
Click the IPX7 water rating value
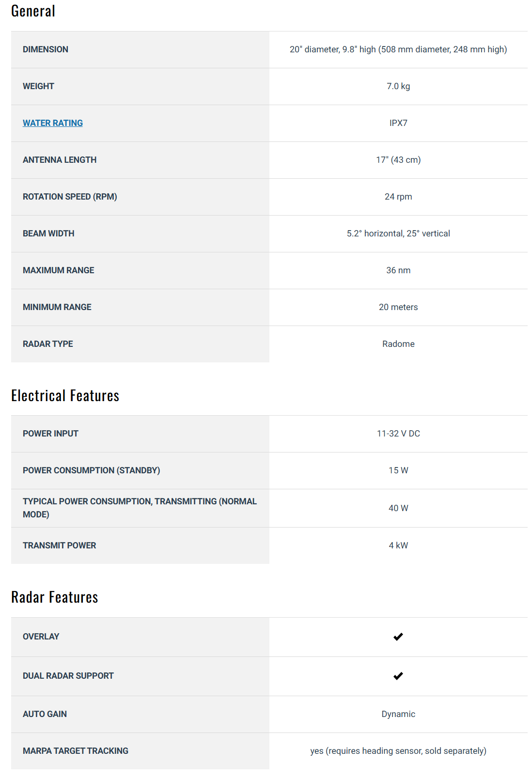398,123
